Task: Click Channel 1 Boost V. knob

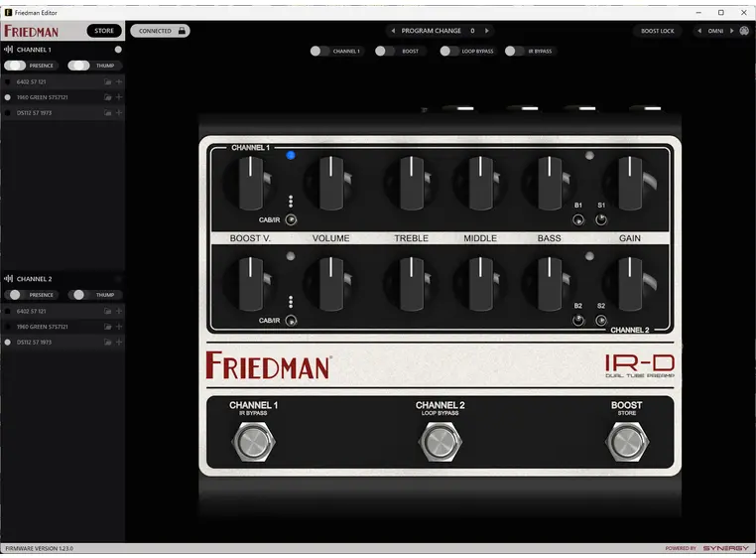Action: coord(250,184)
